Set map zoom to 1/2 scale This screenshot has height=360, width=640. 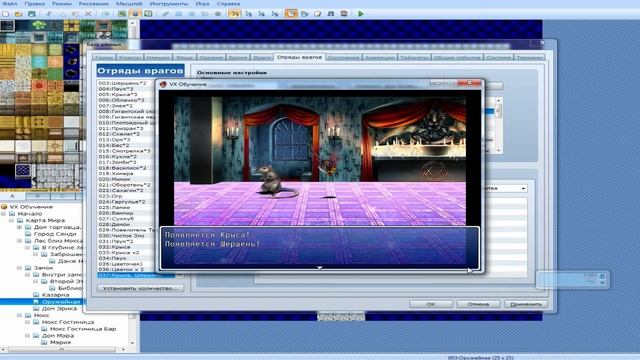[x=249, y=13]
